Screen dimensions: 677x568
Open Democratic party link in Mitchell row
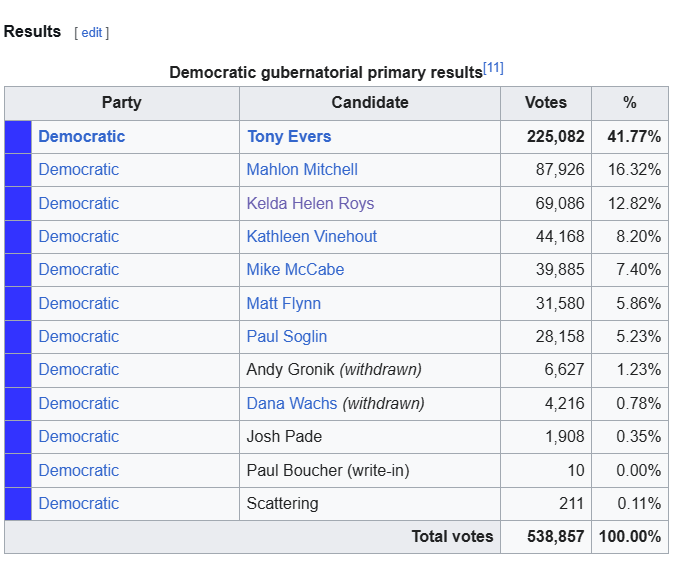[x=79, y=170]
